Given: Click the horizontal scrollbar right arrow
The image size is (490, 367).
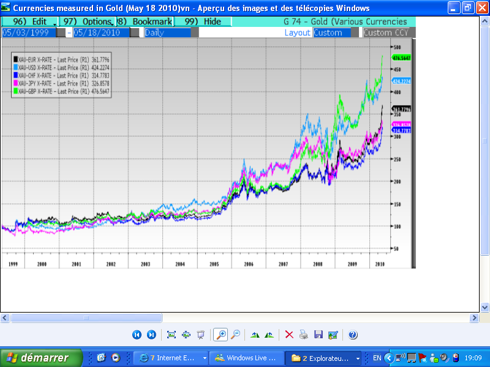Looking at the screenshot, I should [474, 318].
